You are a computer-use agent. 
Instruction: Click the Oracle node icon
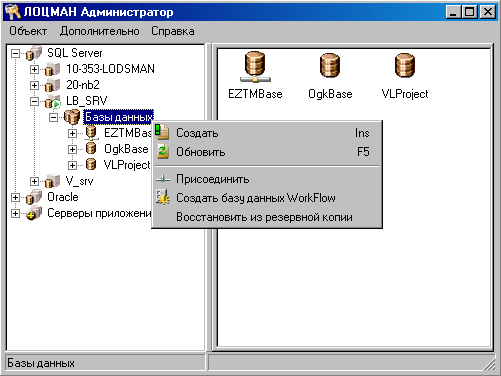pos(34,197)
